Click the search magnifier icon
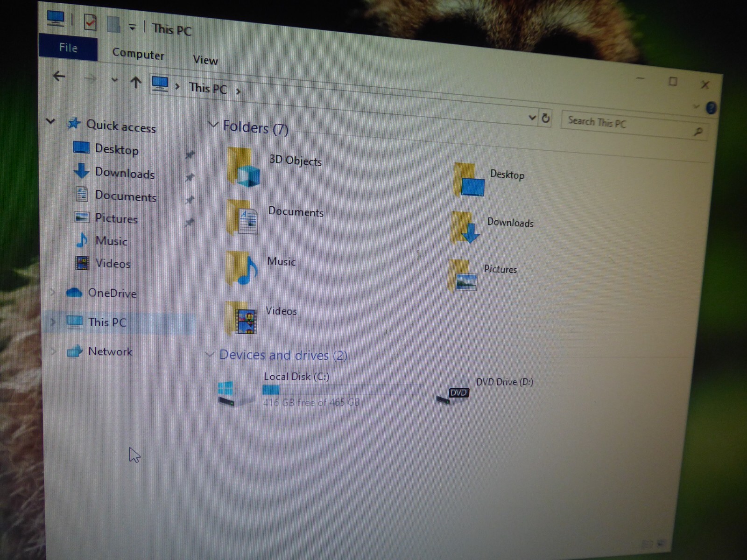 coord(698,132)
